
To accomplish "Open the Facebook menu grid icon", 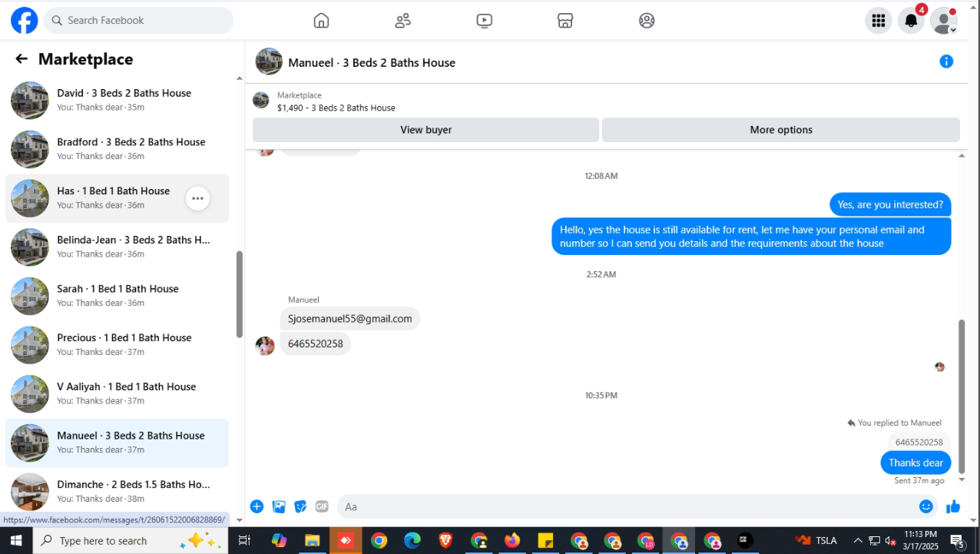I will [879, 21].
